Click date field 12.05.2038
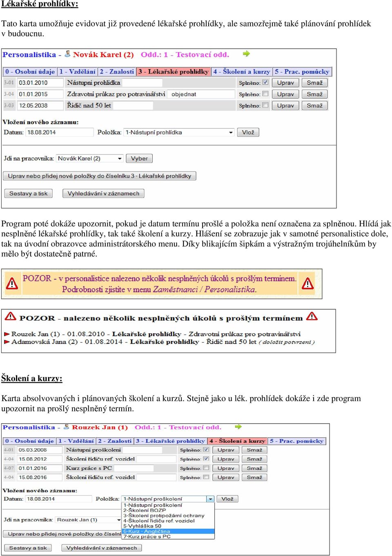Screen dimensions: 392x556 tap(40, 105)
